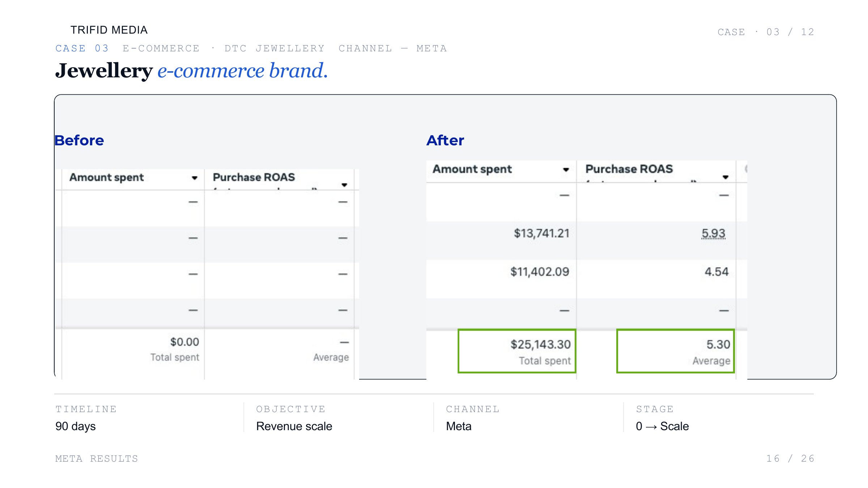Click the Jewellery e-commerce brand title
The height and width of the screenshot is (488, 868).
click(191, 70)
